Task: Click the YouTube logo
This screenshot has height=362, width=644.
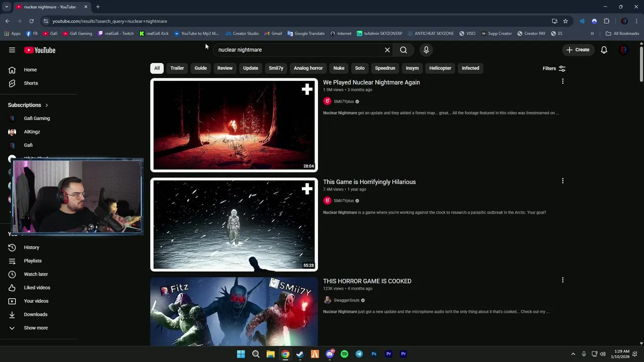Action: (40, 50)
